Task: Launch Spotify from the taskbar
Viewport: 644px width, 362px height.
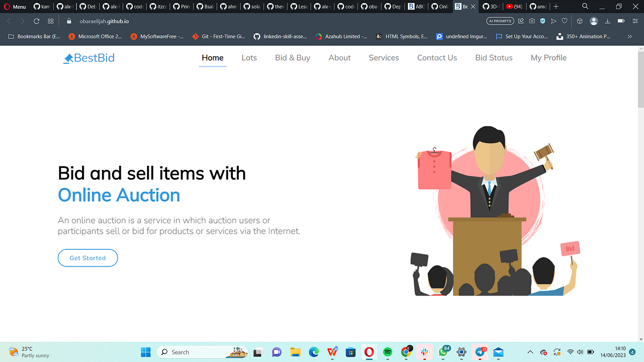Action: [387, 352]
